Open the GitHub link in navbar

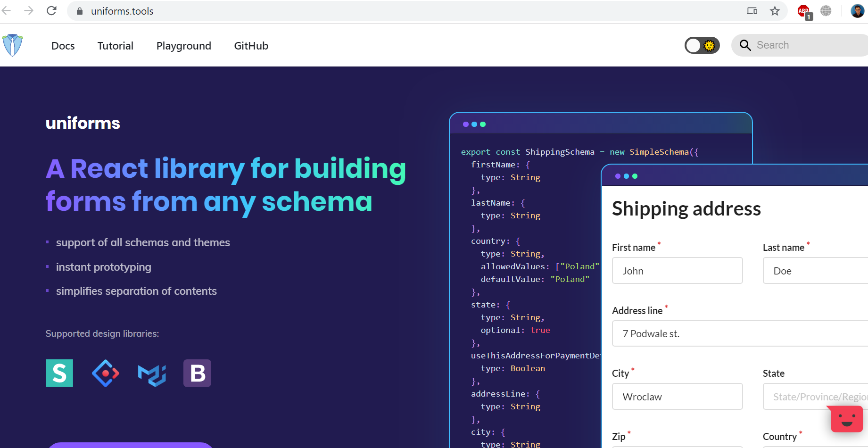pyautogui.click(x=251, y=46)
